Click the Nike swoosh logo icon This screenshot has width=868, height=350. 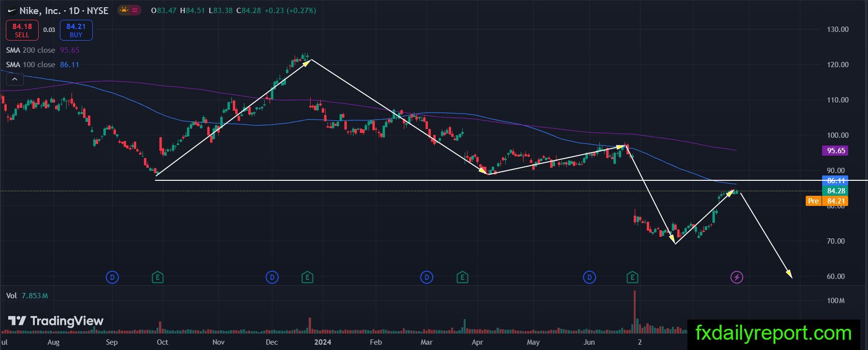tap(12, 11)
